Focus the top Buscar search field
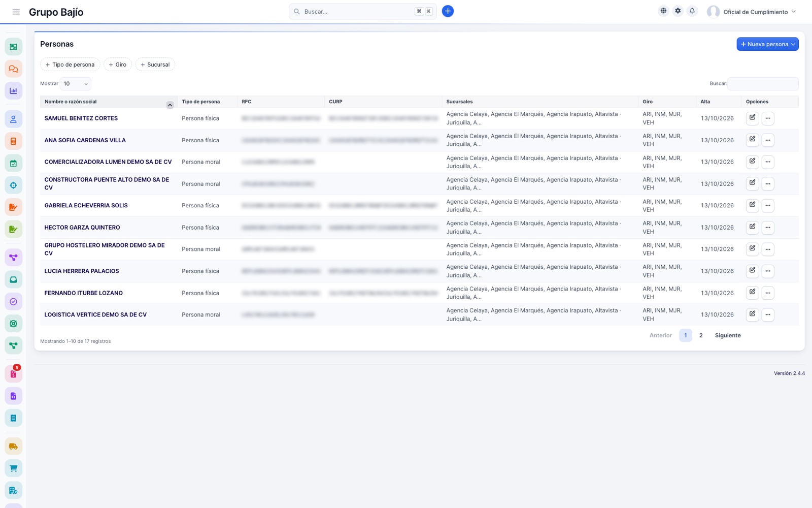This screenshot has height=508, width=812. (x=363, y=11)
